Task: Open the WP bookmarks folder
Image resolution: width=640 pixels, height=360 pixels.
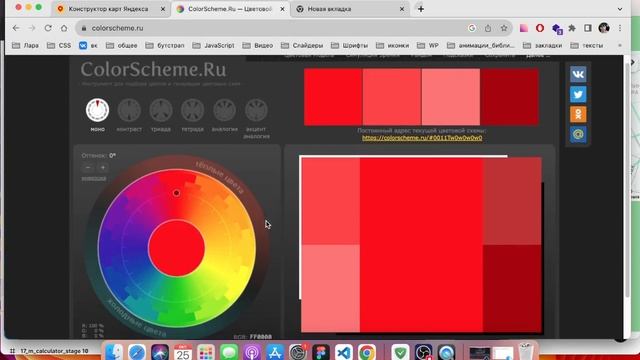Action: coord(428,45)
